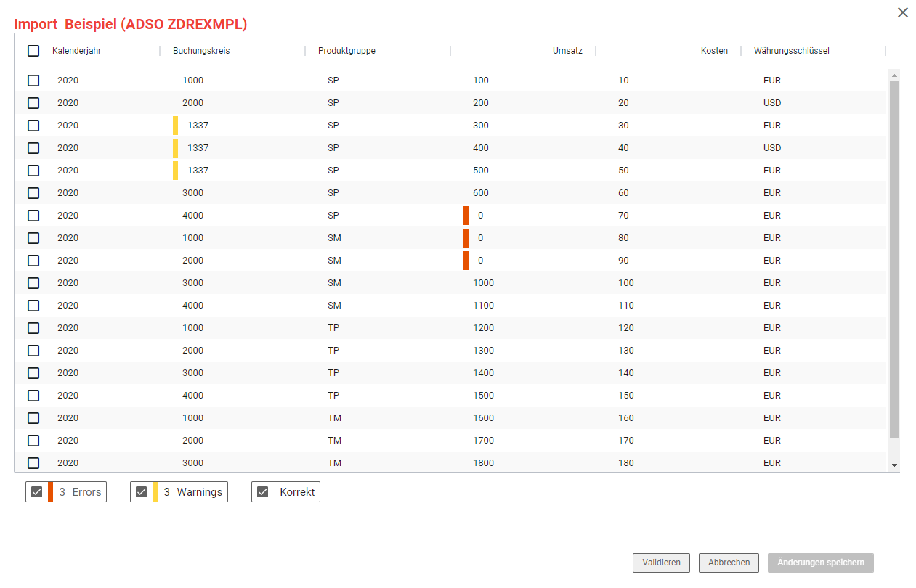Screen dimensions: 916x588
Task: Check the row with Umsatz 600
Action: [x=33, y=193]
